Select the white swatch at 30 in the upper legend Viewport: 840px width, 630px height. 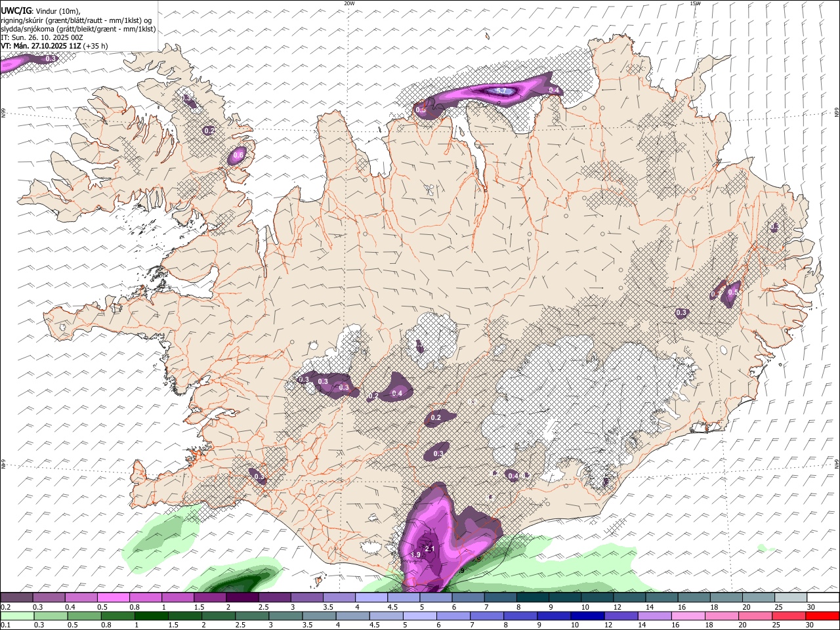823,598
